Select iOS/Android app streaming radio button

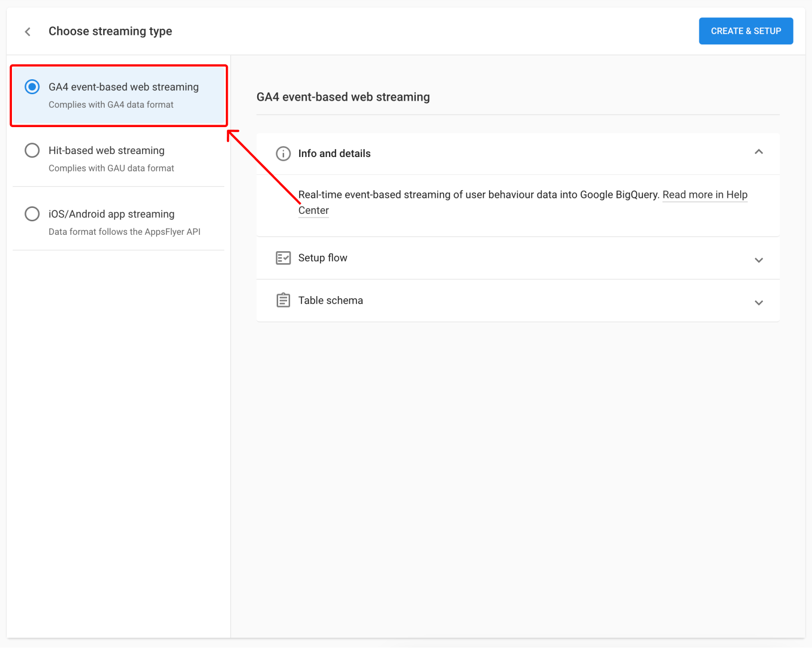coord(32,214)
